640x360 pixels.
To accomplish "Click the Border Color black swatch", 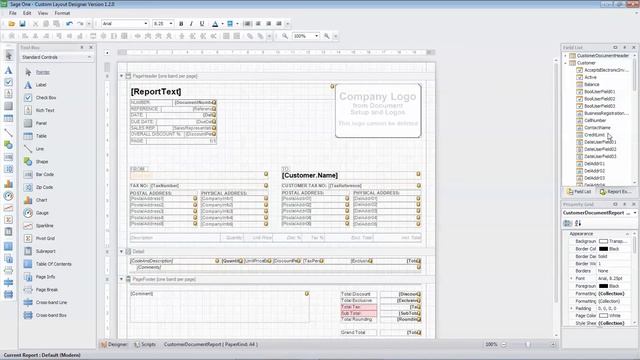I will pyautogui.click(x=603, y=249).
